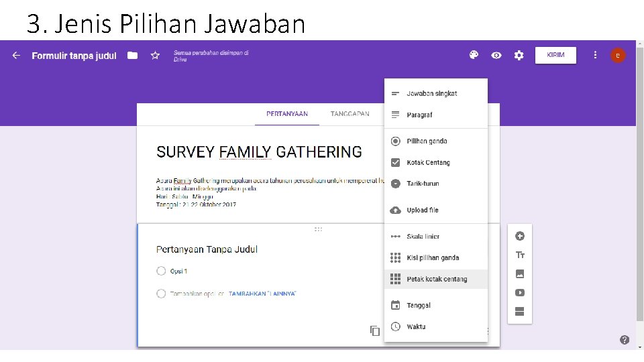Choose Paragraf question type
Screen dimensions: 644x362
click(x=436, y=115)
